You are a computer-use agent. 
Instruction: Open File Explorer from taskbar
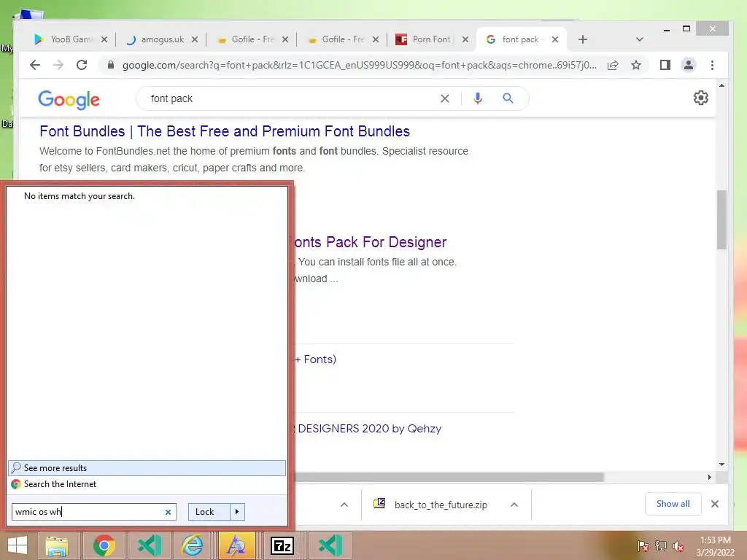tap(57, 545)
